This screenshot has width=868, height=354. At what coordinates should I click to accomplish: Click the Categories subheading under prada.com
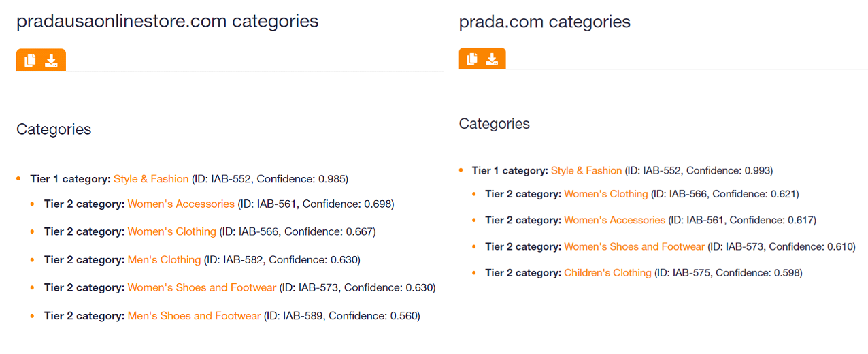[495, 124]
